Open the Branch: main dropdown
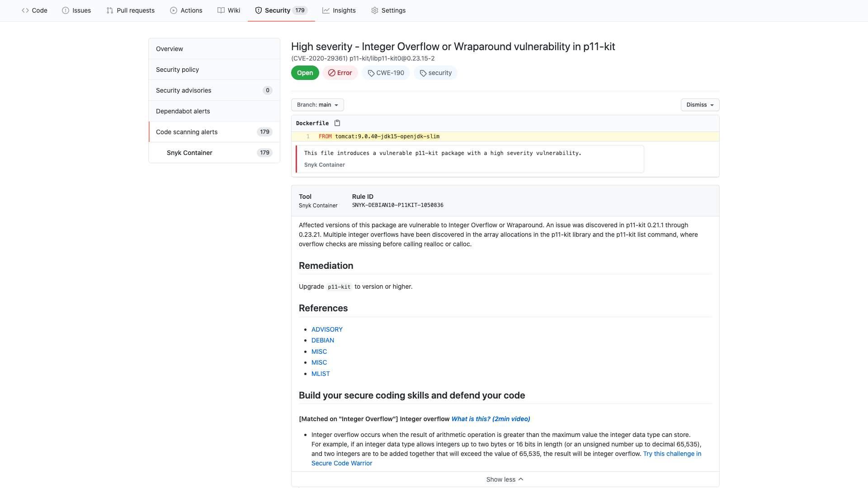The image size is (868, 488). click(x=317, y=104)
